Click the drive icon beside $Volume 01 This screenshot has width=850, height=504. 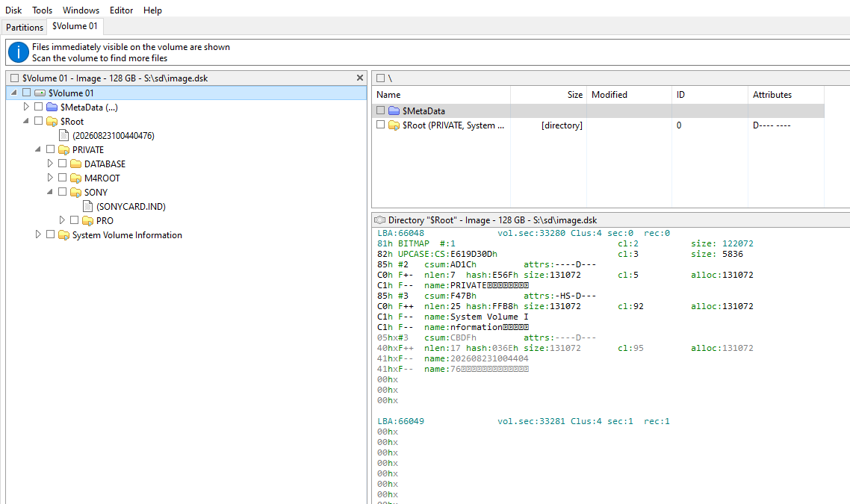click(x=40, y=93)
